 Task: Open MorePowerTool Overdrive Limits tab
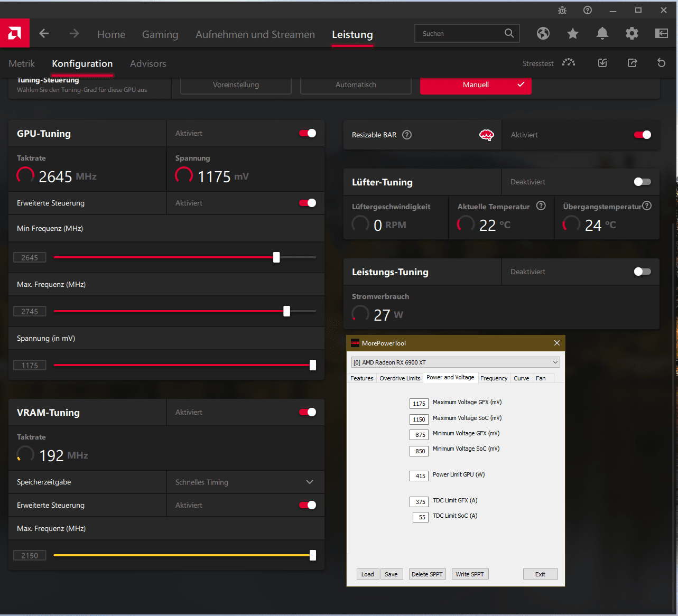coord(400,378)
